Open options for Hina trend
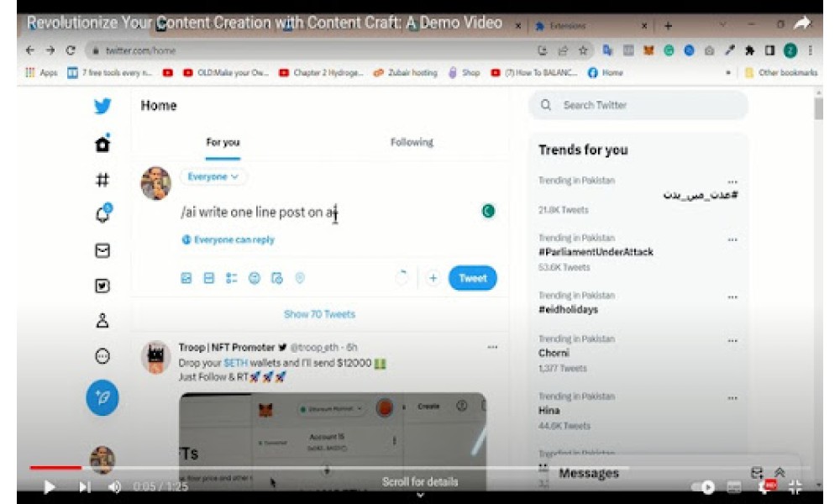 tap(732, 398)
